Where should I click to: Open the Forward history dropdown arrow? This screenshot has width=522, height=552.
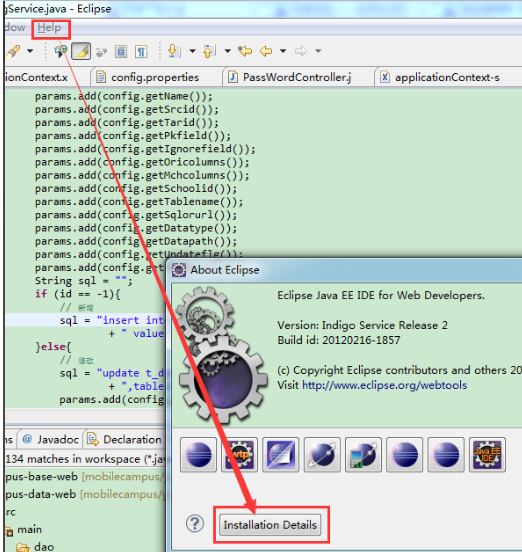point(318,51)
